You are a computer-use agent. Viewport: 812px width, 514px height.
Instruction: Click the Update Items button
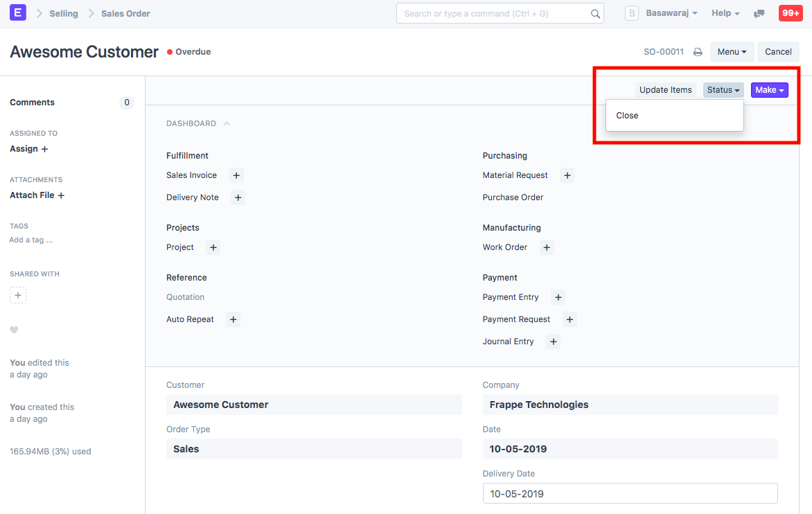(x=665, y=90)
